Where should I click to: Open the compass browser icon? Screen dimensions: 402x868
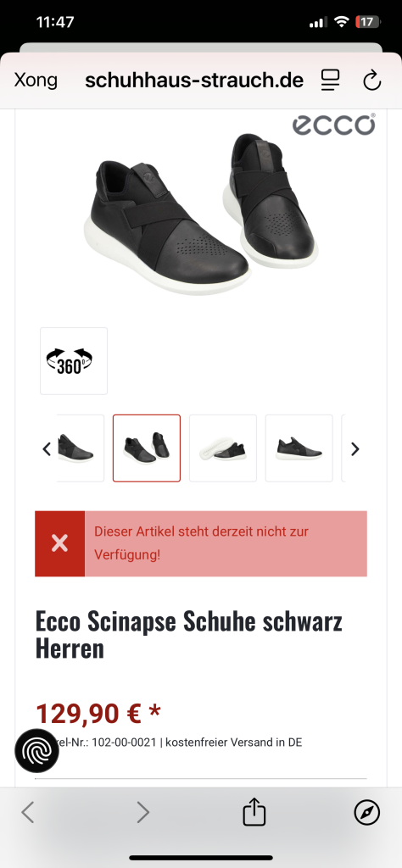pyautogui.click(x=367, y=813)
